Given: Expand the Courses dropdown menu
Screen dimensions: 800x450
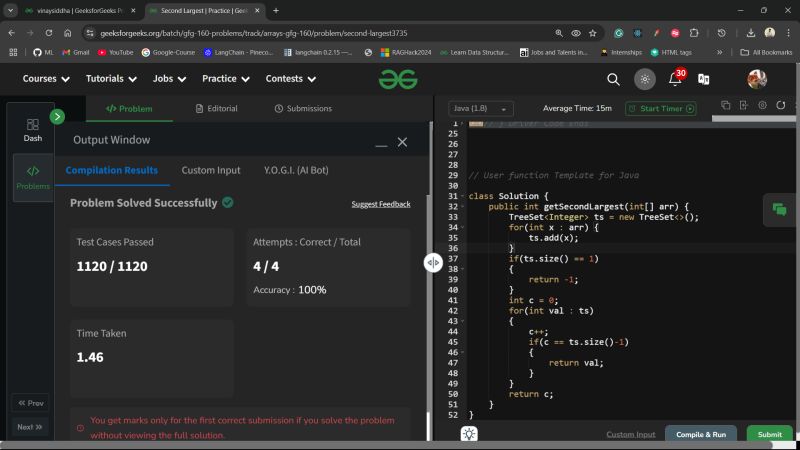Looking at the screenshot, I should 46,79.
